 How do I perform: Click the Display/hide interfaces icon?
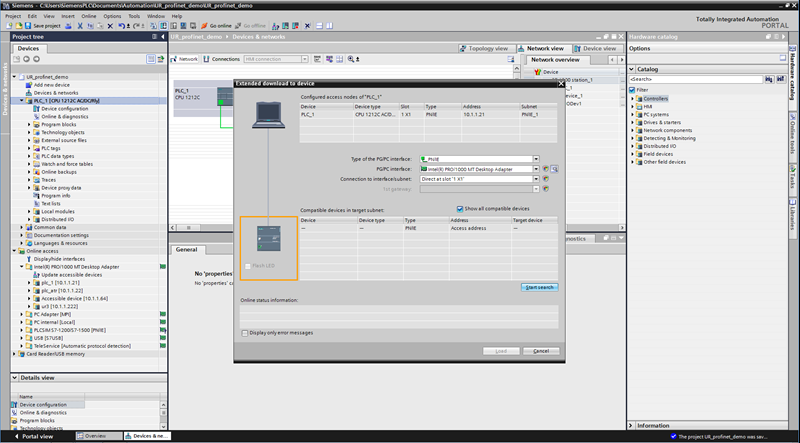[30, 259]
